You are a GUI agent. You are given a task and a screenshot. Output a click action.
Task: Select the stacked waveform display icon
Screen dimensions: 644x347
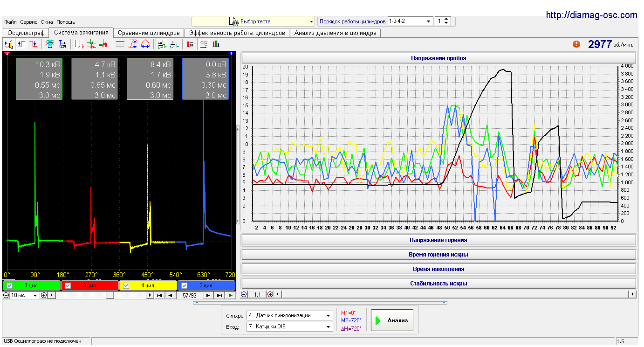[91, 44]
